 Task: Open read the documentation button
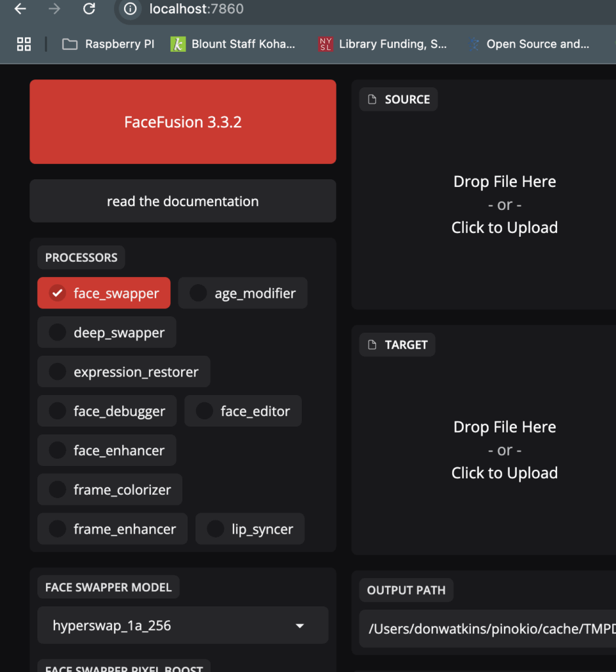click(x=183, y=201)
